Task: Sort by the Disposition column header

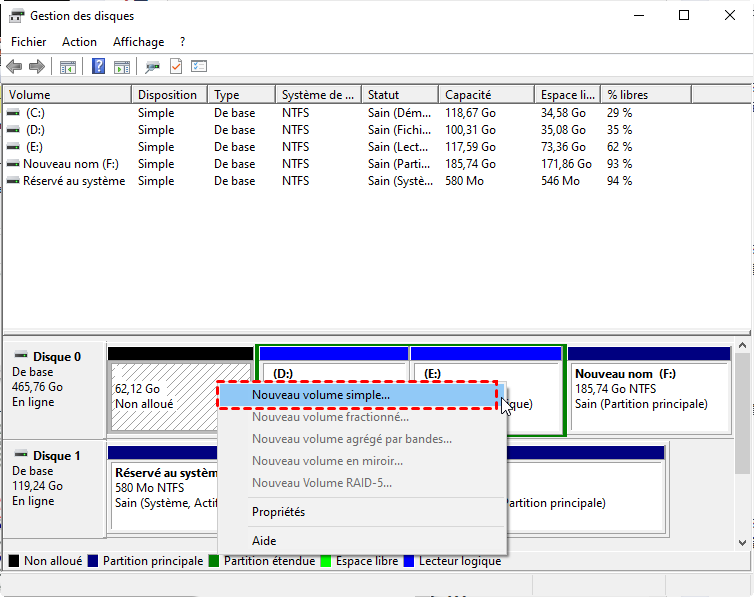Action: (x=169, y=95)
